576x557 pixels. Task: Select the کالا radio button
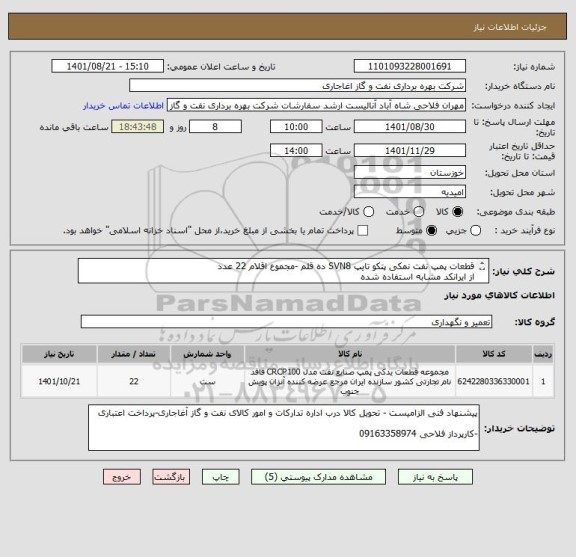tap(458, 212)
